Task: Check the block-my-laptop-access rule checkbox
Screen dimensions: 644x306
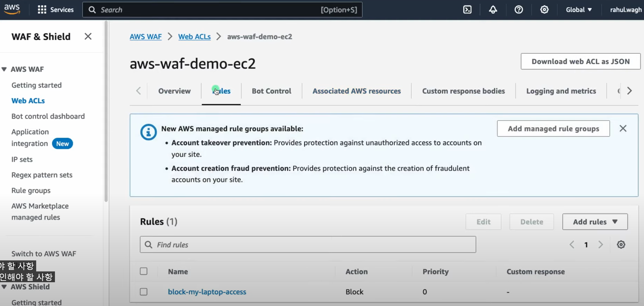Action: (x=143, y=291)
